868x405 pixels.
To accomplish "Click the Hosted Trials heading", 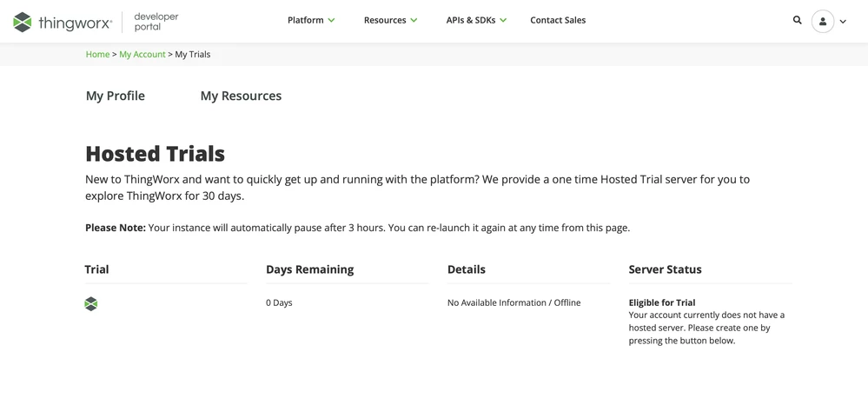I will (155, 154).
